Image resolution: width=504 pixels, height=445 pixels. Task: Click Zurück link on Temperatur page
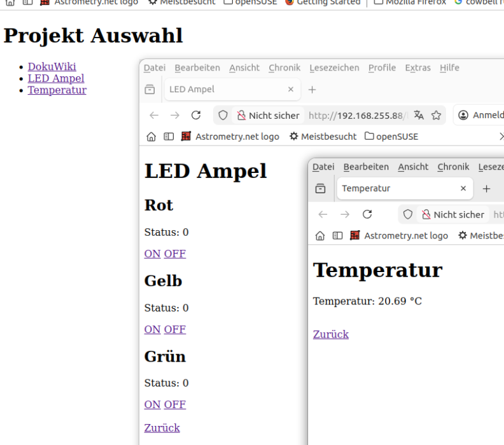pyautogui.click(x=331, y=334)
